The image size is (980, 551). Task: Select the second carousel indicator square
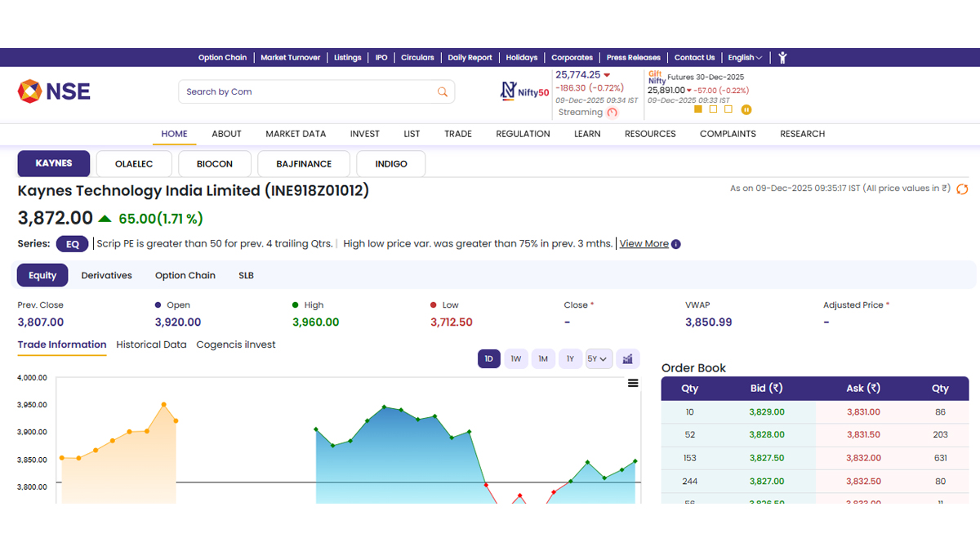click(713, 109)
